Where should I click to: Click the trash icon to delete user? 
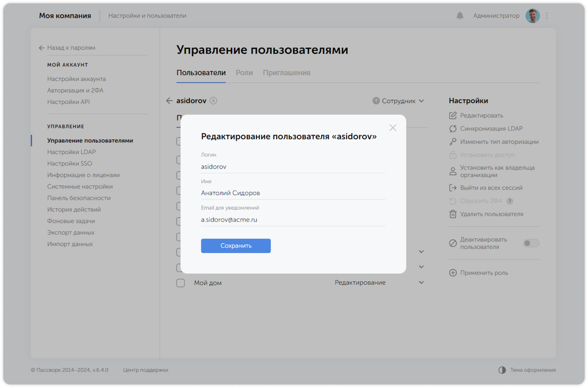tap(453, 214)
